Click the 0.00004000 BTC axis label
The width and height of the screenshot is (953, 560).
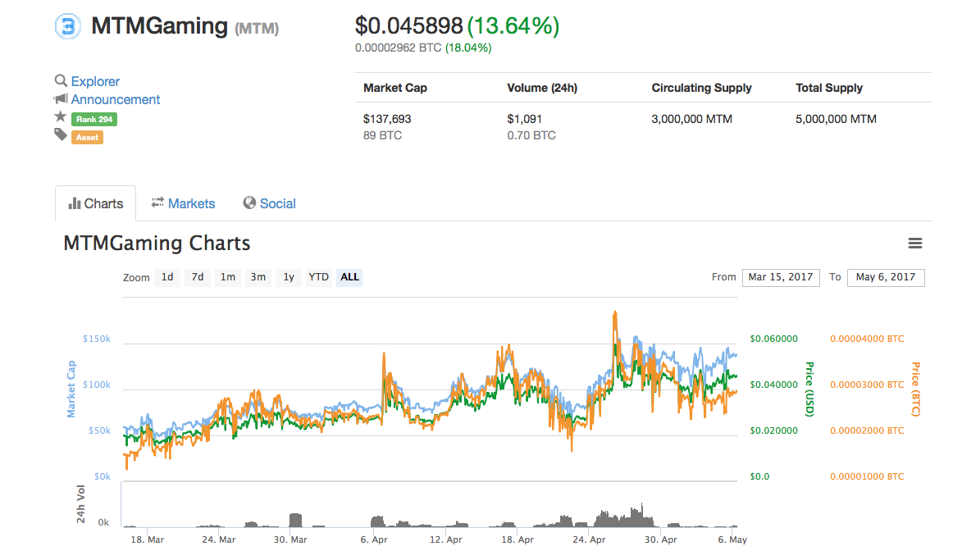[x=867, y=339]
